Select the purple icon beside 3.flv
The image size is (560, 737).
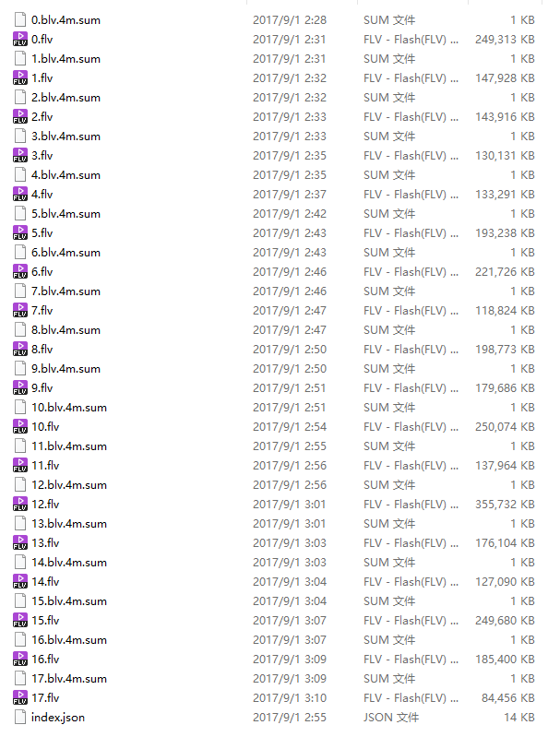20,155
